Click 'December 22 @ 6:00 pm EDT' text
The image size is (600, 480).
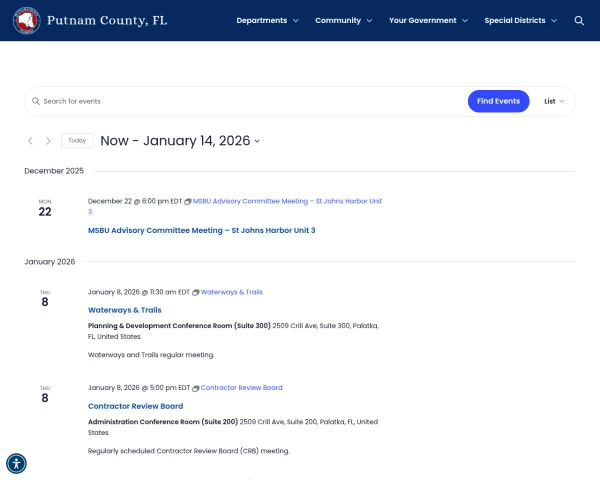[x=135, y=201]
